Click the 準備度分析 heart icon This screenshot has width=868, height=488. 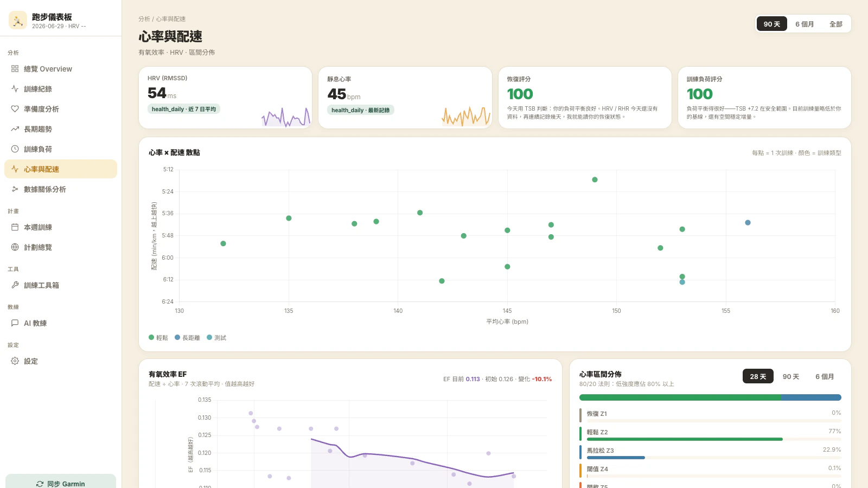[15, 109]
